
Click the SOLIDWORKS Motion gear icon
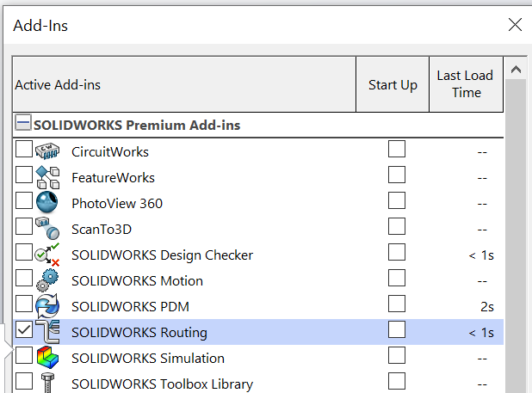click(x=47, y=280)
